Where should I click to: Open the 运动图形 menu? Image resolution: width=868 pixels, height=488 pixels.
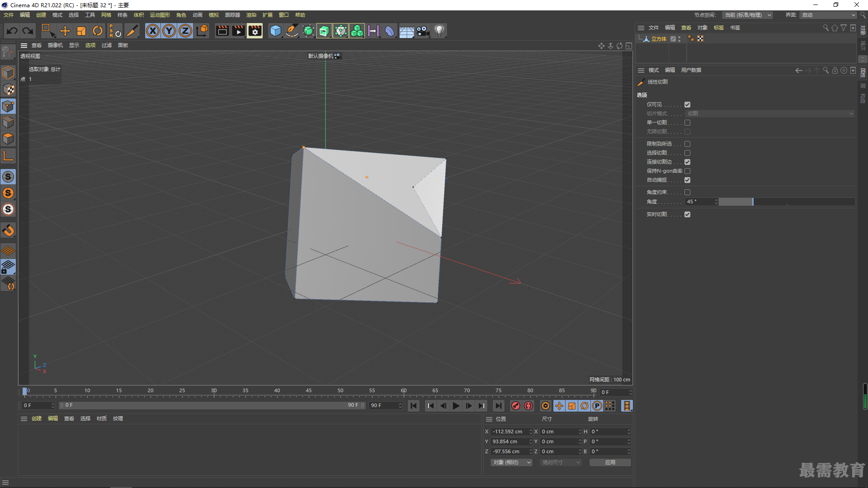[x=160, y=15]
